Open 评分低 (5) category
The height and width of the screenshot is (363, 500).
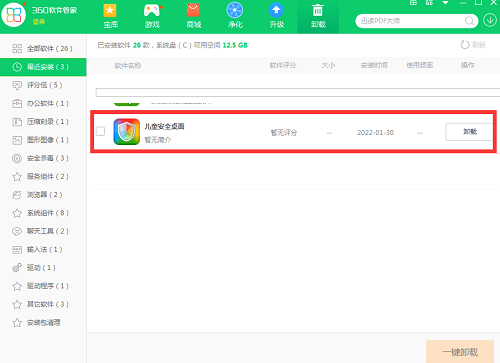(x=43, y=85)
